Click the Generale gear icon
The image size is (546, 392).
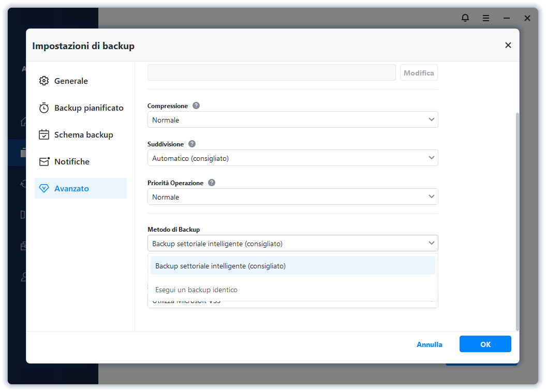[x=44, y=81]
